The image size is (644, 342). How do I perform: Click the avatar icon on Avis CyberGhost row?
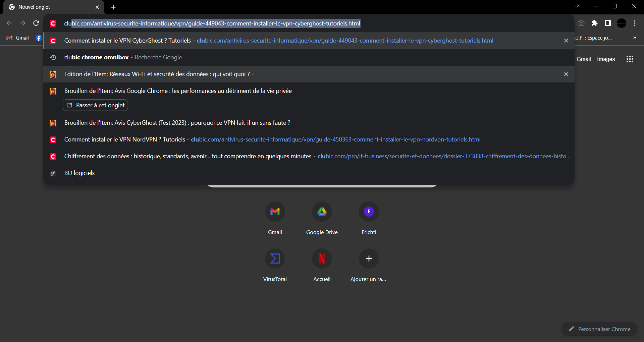click(x=53, y=123)
